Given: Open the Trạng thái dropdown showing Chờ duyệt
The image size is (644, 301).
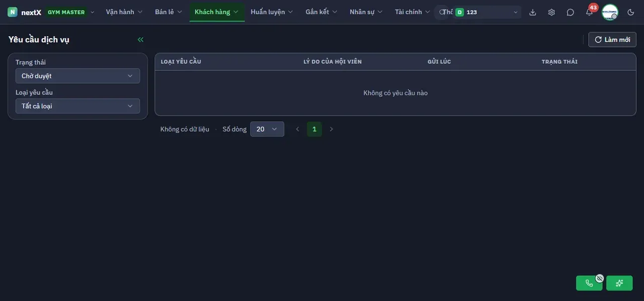Looking at the screenshot, I should (x=77, y=76).
